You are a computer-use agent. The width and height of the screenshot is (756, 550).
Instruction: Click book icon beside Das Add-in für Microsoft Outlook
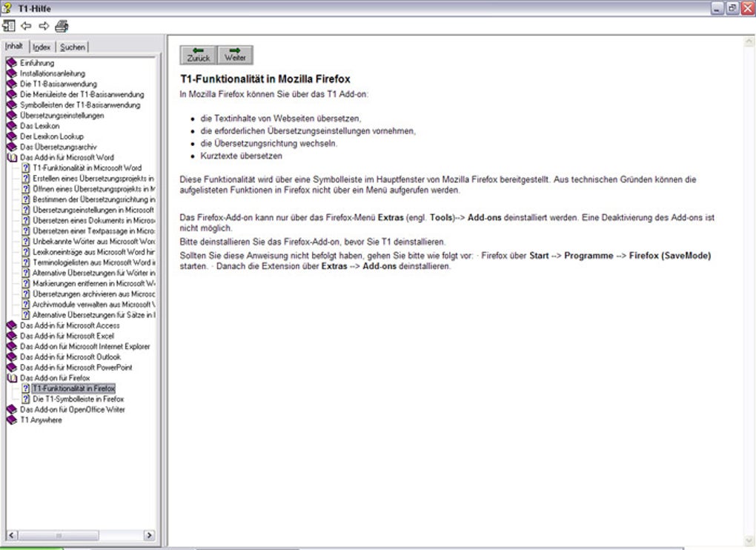point(12,357)
